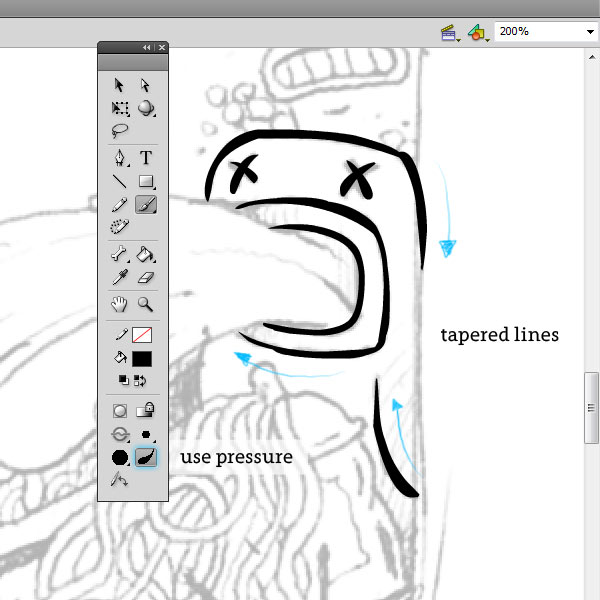
Task: Open the Brush Shape menu
Action: click(120, 457)
